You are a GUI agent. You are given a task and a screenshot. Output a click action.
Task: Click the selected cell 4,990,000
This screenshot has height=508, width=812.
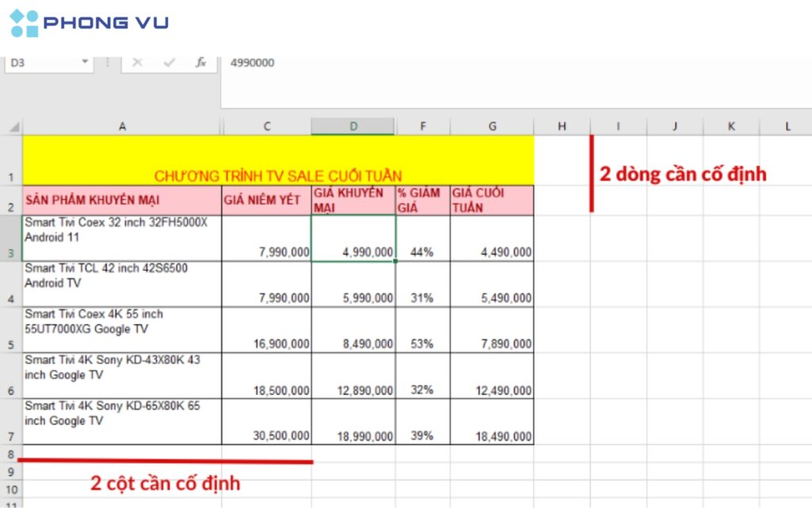[353, 238]
